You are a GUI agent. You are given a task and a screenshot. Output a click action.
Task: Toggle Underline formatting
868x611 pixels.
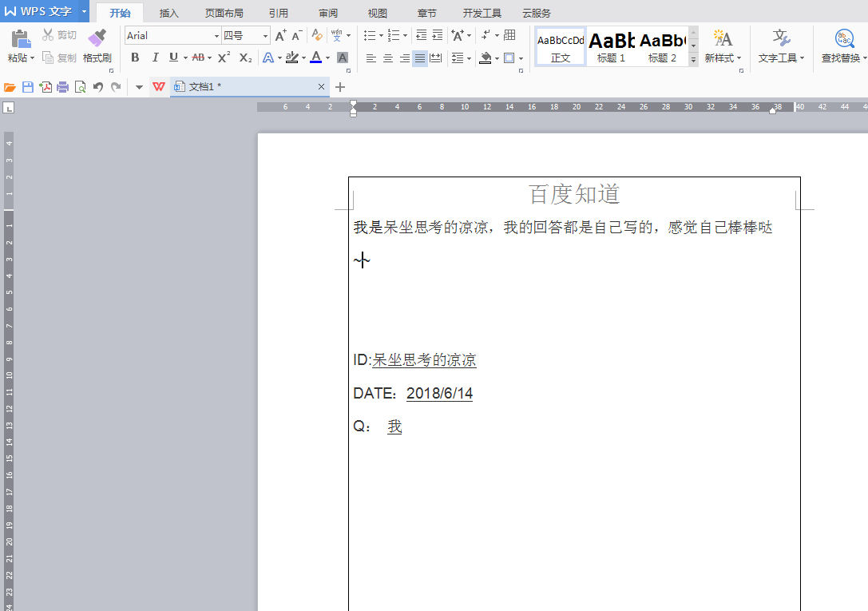[x=173, y=58]
